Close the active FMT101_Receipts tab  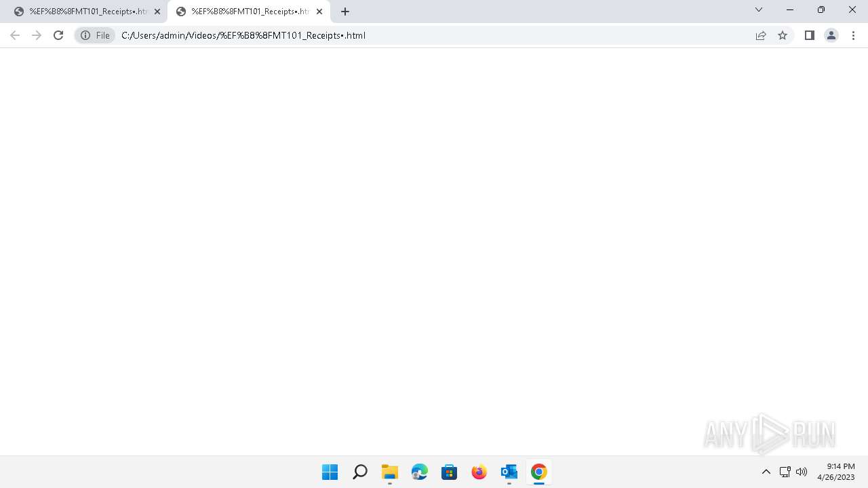pos(319,12)
